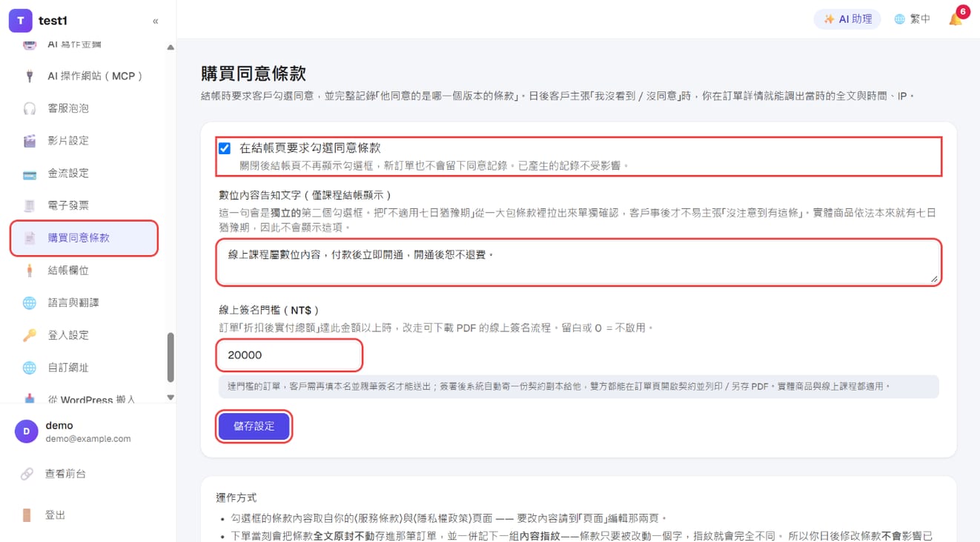
Task: Click the globe icon for 自訂網址
Action: pyautogui.click(x=30, y=368)
